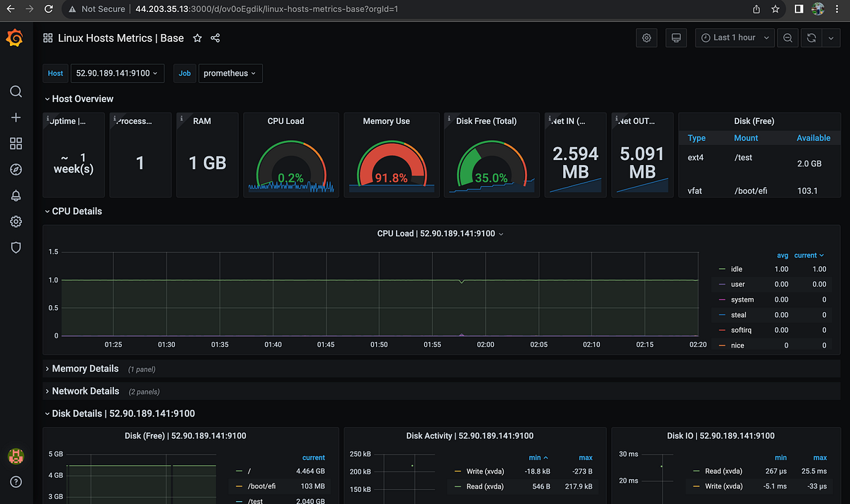Image resolution: width=850 pixels, height=504 pixels.
Task: Open the dashboard settings gear in the toolbar
Action: pos(646,38)
